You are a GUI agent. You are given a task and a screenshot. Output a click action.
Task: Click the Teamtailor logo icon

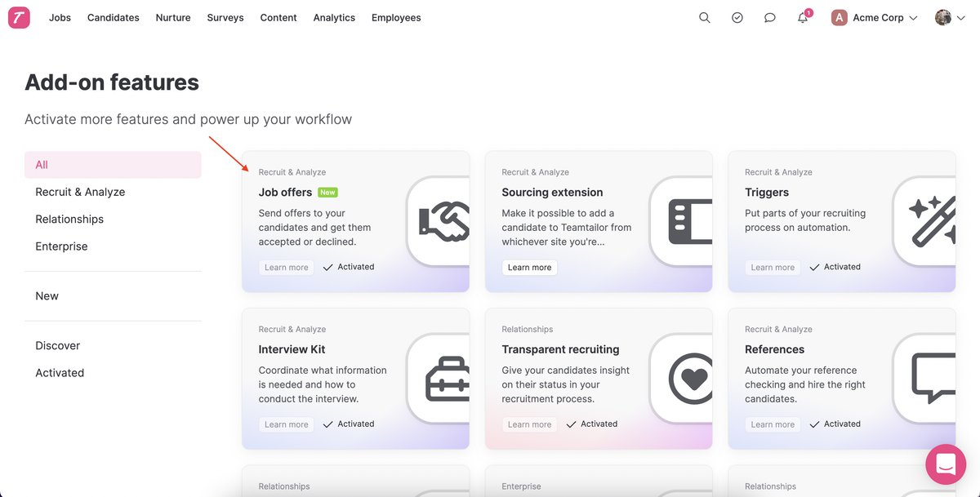click(19, 18)
